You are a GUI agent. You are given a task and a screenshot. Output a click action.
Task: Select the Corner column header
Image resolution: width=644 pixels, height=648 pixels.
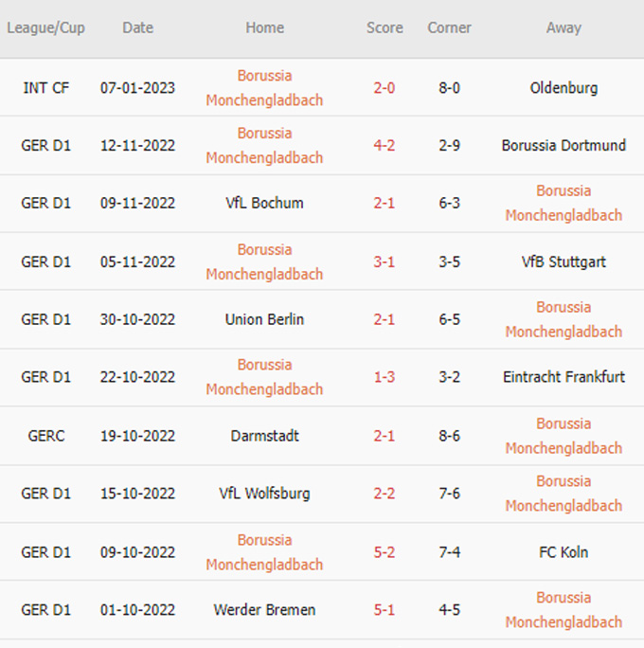pyautogui.click(x=449, y=28)
